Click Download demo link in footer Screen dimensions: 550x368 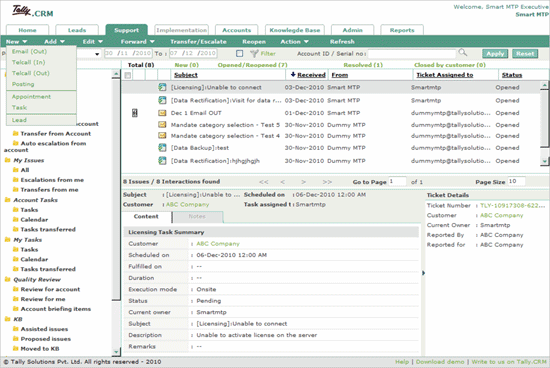[440, 362]
